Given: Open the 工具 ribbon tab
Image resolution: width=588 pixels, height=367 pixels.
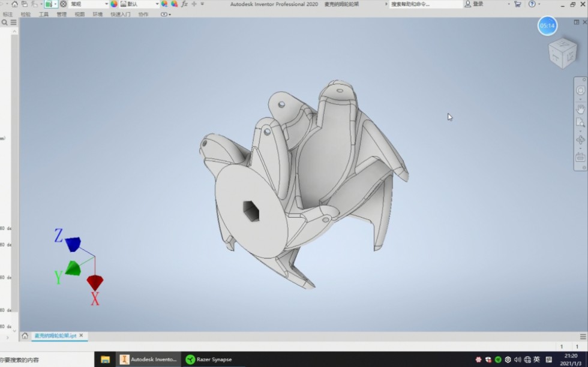Looking at the screenshot, I should 43,14.
